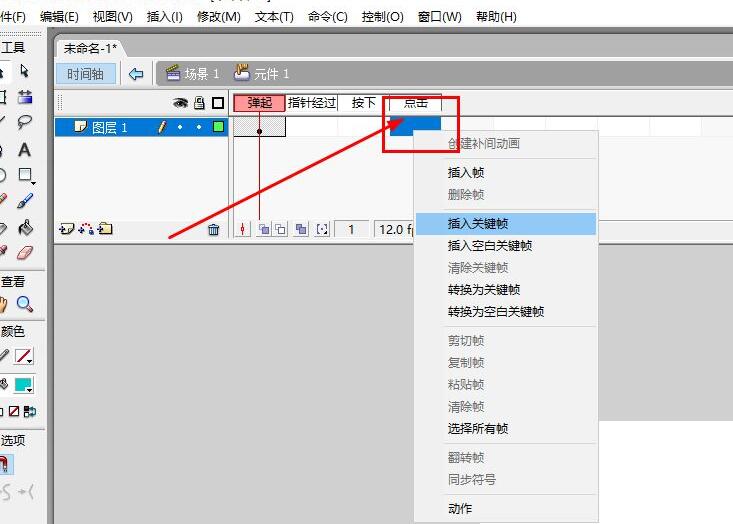
Task: Click the Add Motion Guide icon
Action: click(86, 229)
